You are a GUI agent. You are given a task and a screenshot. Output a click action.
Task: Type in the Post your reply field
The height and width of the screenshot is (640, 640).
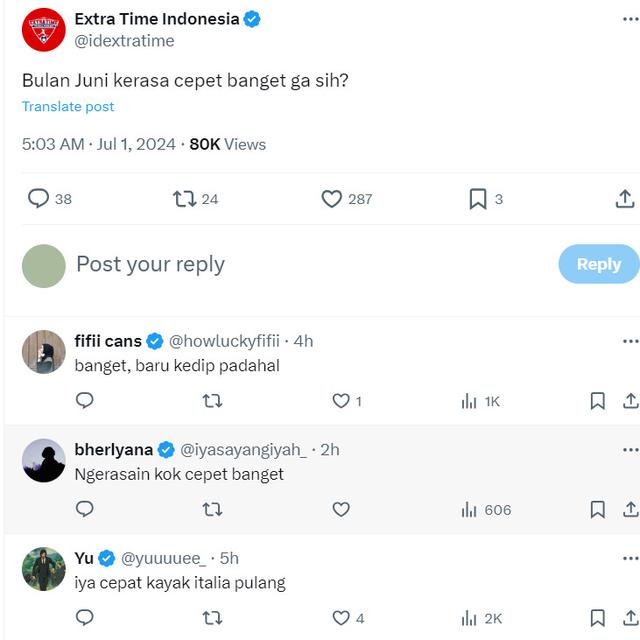300,264
